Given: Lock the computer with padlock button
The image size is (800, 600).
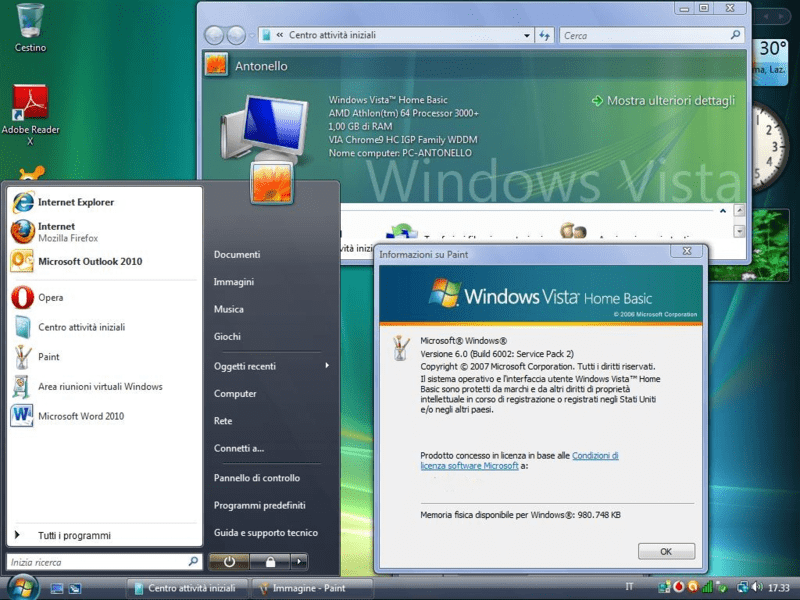Looking at the screenshot, I should pyautogui.click(x=270, y=562).
